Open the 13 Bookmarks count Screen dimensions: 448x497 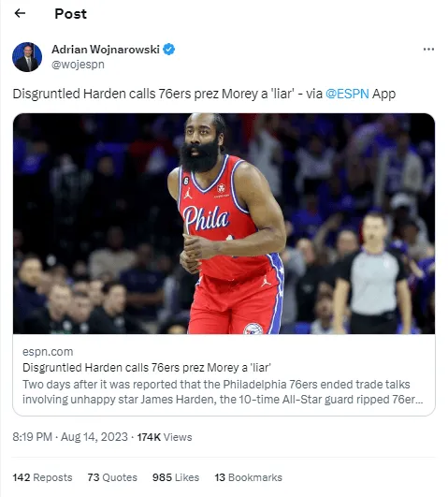pos(249,477)
